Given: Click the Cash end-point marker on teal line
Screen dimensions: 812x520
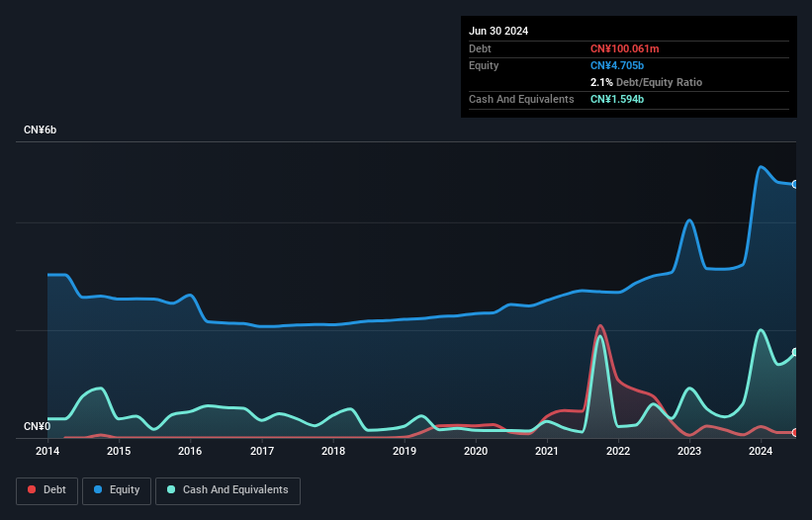Looking at the screenshot, I should click(x=795, y=352).
